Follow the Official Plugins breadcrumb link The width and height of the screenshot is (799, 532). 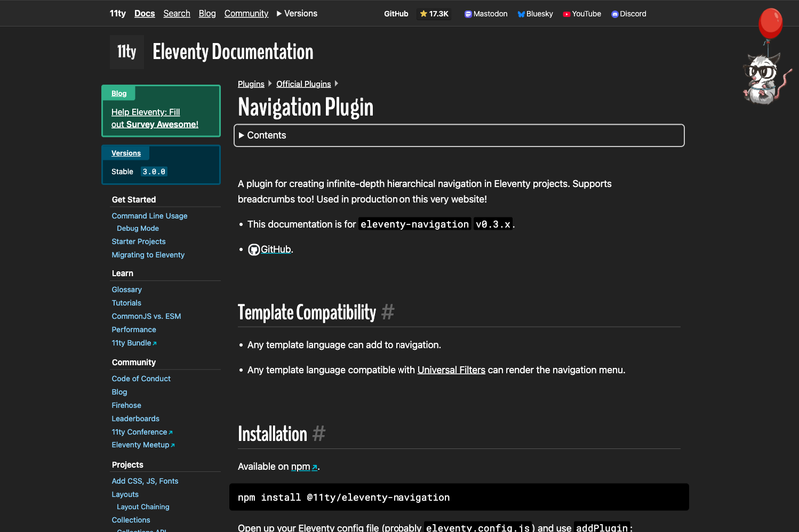point(304,84)
